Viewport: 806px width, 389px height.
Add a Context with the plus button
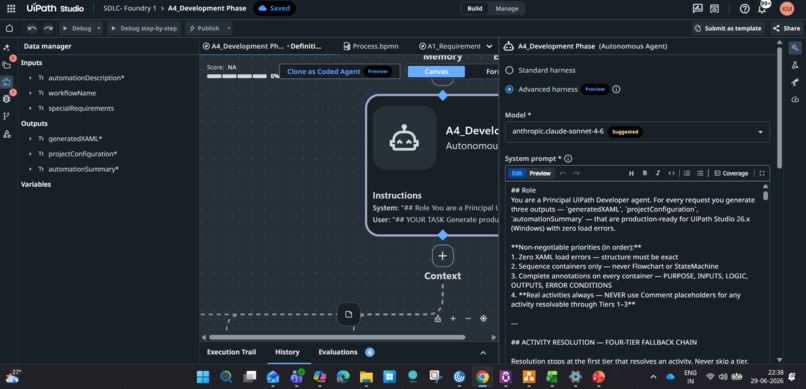pos(443,256)
